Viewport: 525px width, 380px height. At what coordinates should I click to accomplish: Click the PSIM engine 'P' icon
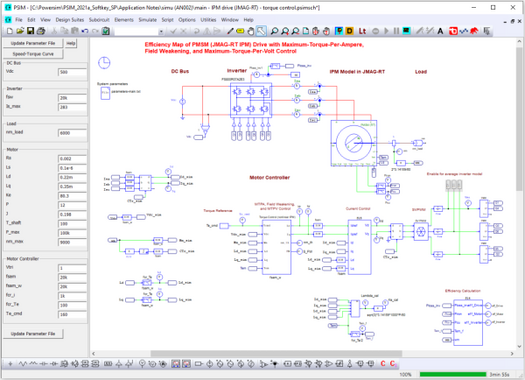pos(339,31)
